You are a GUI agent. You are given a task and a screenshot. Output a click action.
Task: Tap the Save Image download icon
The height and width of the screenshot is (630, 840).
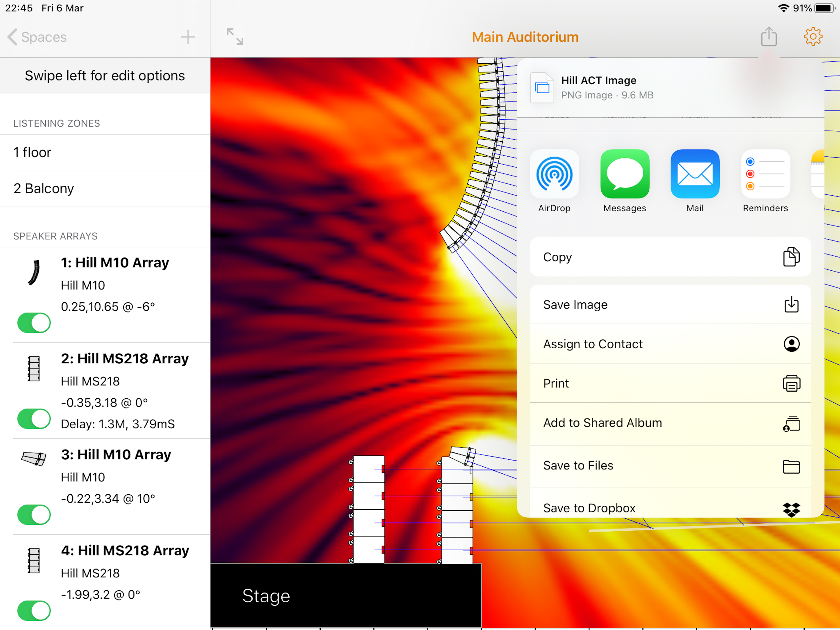pos(791,304)
